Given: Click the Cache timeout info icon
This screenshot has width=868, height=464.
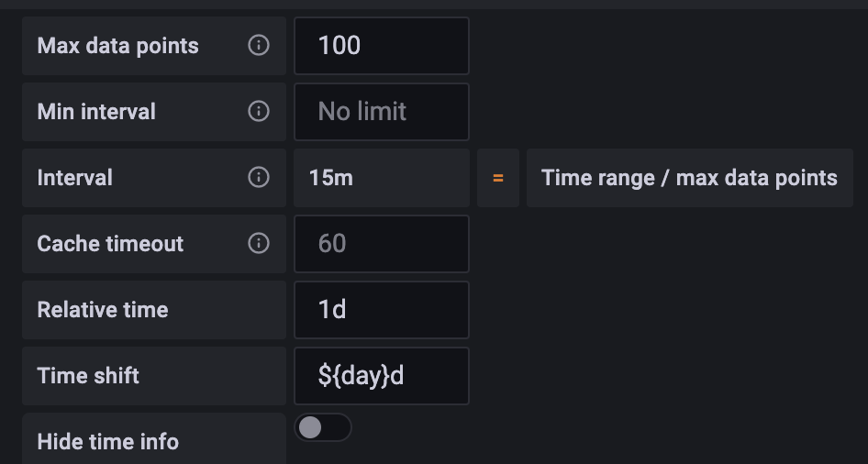Looking at the screenshot, I should [259, 243].
